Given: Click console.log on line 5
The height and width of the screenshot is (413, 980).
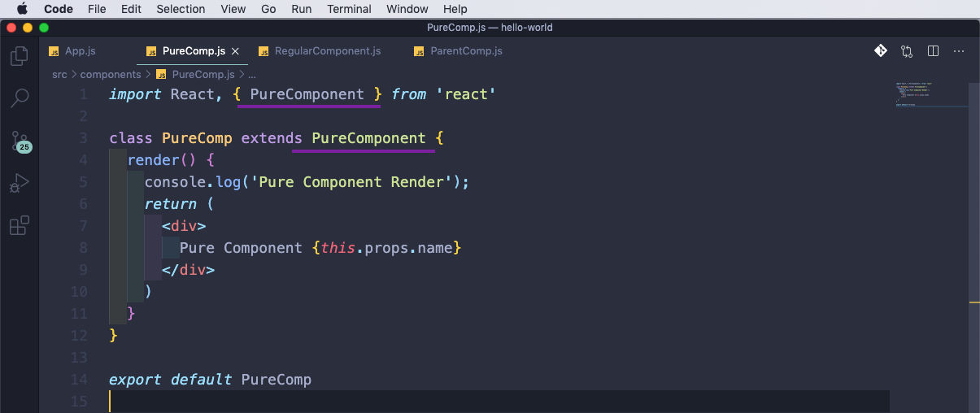Looking at the screenshot, I should point(193,182).
